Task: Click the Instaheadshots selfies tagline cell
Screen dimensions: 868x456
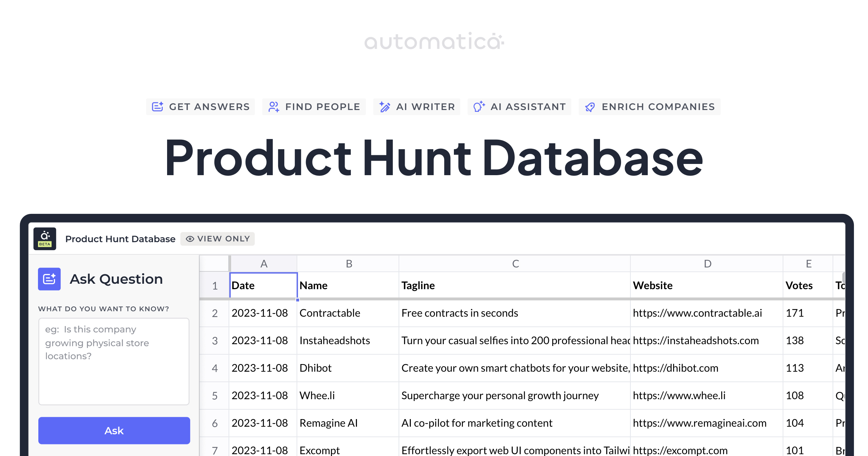Action: click(x=515, y=341)
